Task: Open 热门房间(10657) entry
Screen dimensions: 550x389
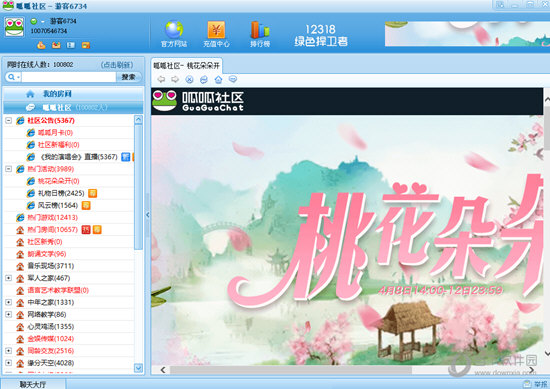Action: coord(53,230)
